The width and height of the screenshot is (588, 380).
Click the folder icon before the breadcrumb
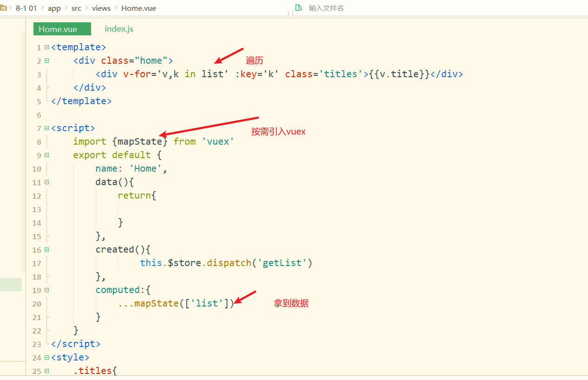pos(3,8)
